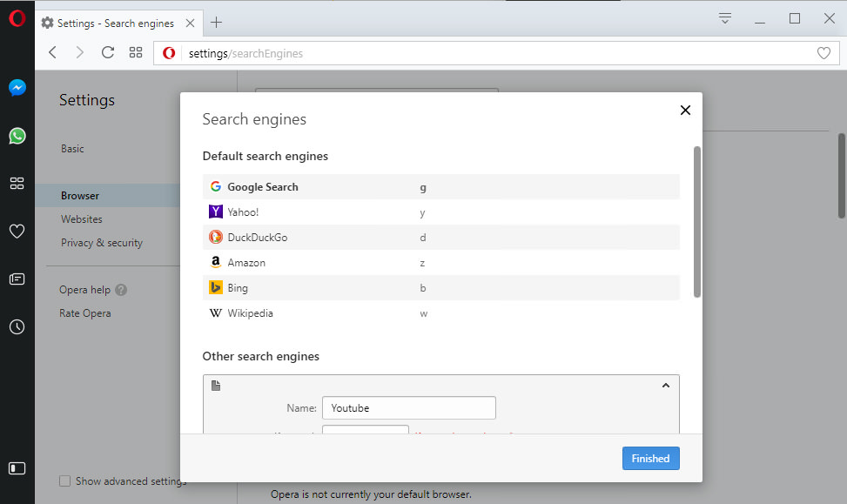Click the Yahoo! logo icon
The image size is (847, 504).
click(216, 212)
